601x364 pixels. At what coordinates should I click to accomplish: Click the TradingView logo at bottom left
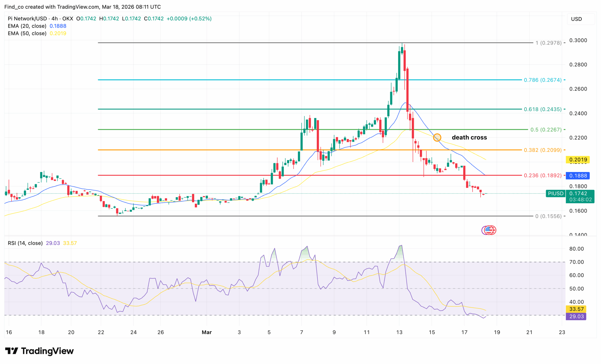pyautogui.click(x=39, y=351)
